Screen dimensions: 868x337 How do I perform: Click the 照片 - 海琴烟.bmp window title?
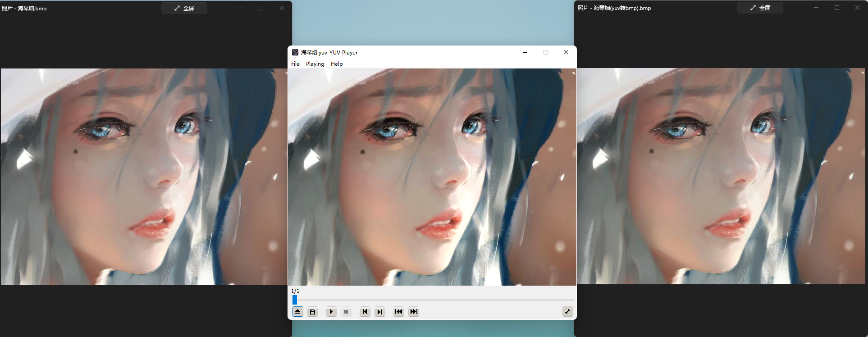point(24,9)
